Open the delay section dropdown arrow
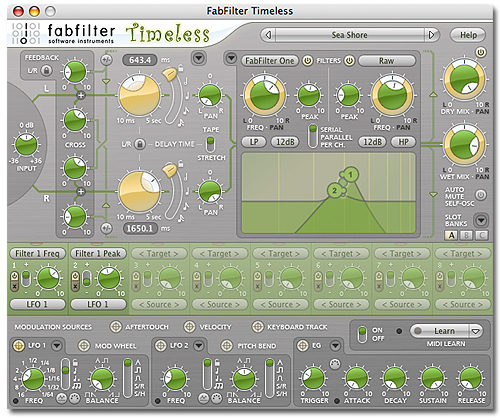The height and width of the screenshot is (420, 500). pos(199,58)
